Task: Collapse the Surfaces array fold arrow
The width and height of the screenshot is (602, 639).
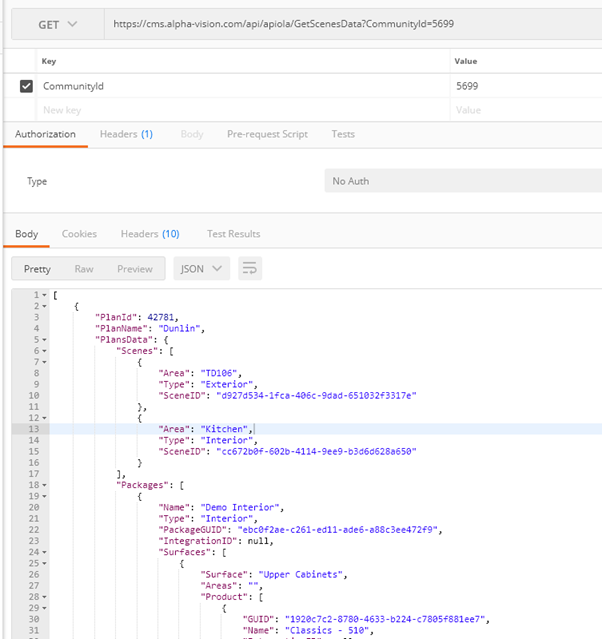Action: 46,551
